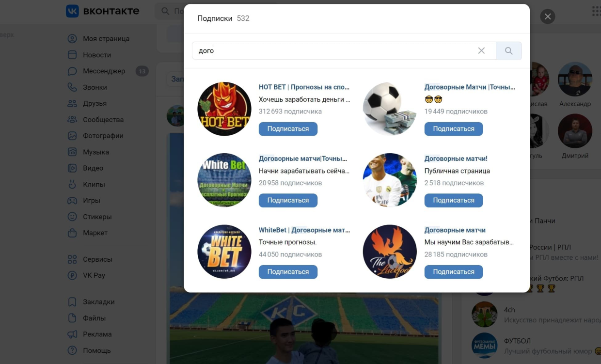Open the Договорные матчи! public page link
Viewport: 601px width, 364px height.
(456, 158)
